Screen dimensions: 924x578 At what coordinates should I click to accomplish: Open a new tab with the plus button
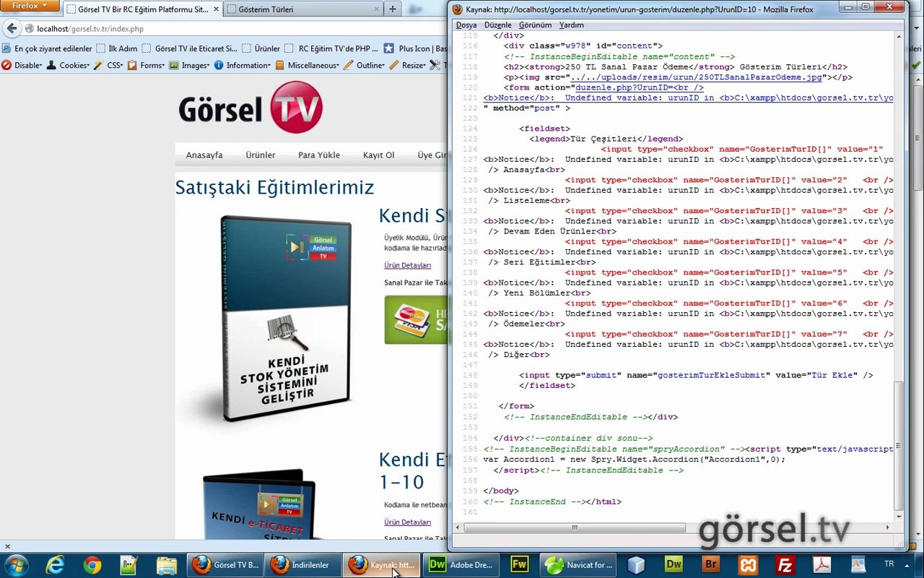393,9
